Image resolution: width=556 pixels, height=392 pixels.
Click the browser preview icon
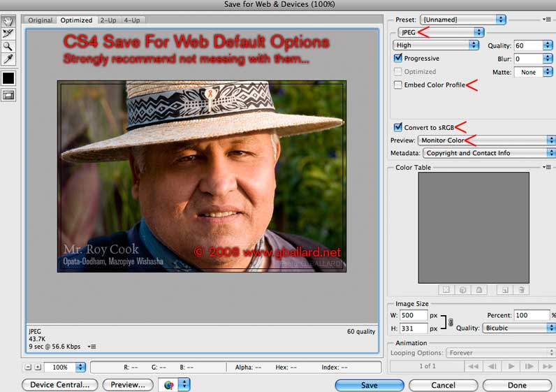168,385
